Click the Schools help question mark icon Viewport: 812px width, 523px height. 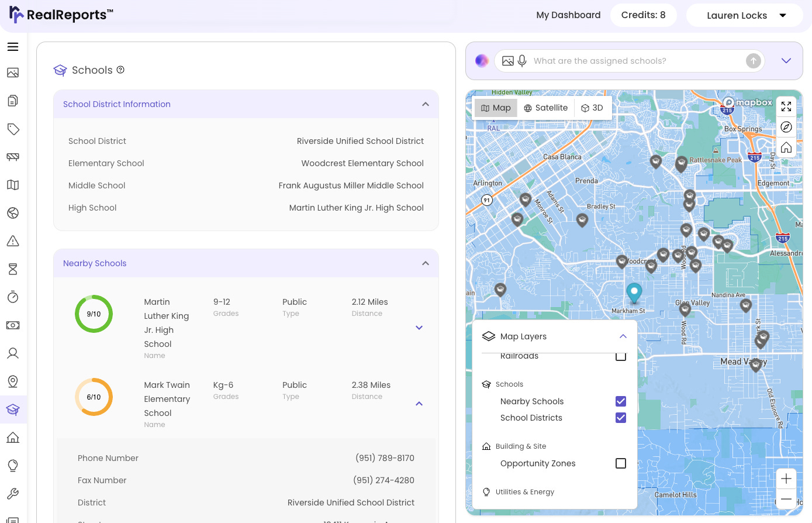[120, 70]
